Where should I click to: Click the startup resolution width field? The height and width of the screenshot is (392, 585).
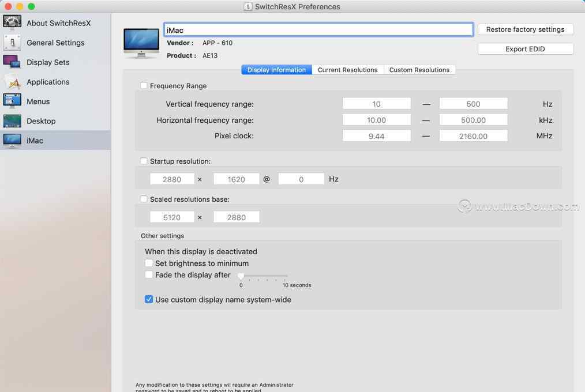coord(172,179)
